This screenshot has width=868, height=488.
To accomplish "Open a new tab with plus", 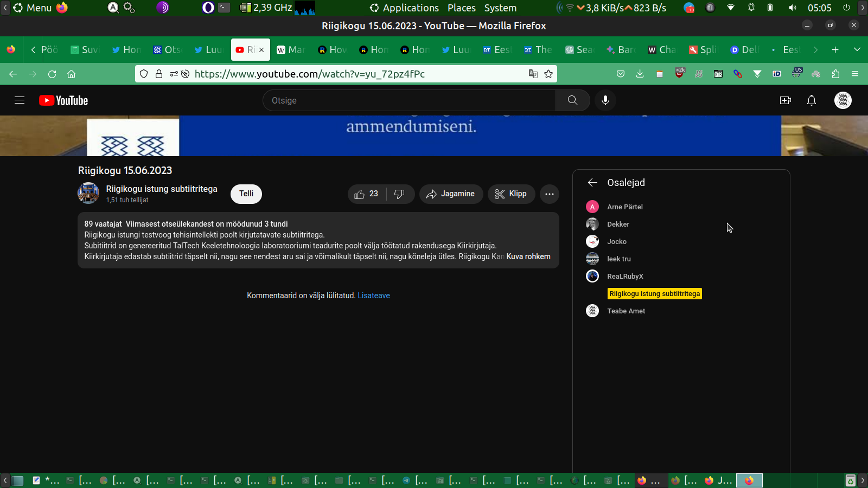I will [835, 49].
